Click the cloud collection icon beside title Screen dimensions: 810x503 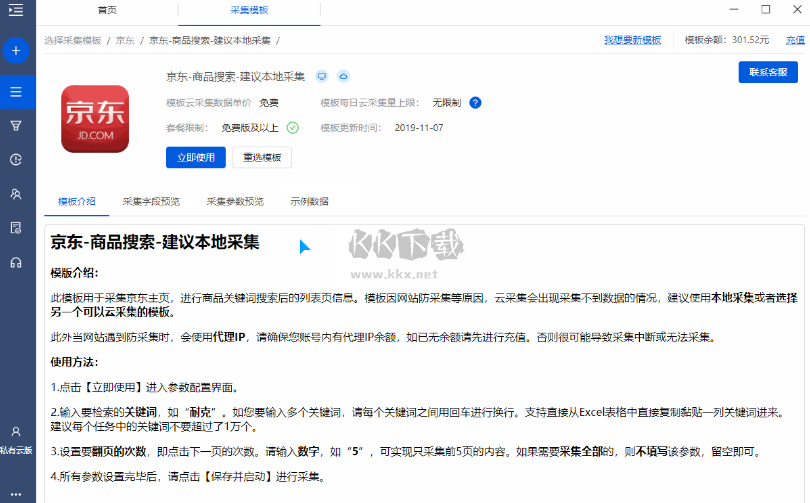[x=343, y=76]
